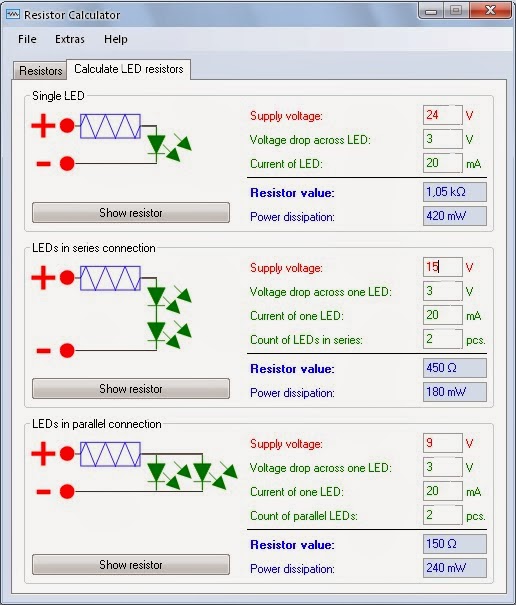This screenshot has height=605, width=516.
Task: Click the 240 mW power dissipation result
Action: pos(455,568)
